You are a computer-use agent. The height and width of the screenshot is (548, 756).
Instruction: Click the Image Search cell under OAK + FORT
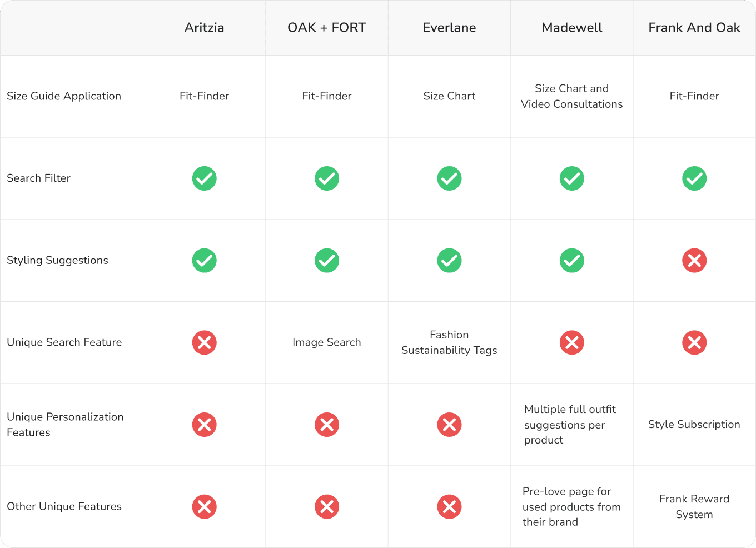327,342
